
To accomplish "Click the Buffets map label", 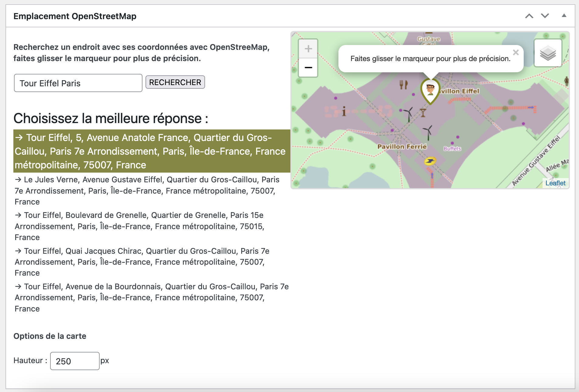I will pos(452,149).
